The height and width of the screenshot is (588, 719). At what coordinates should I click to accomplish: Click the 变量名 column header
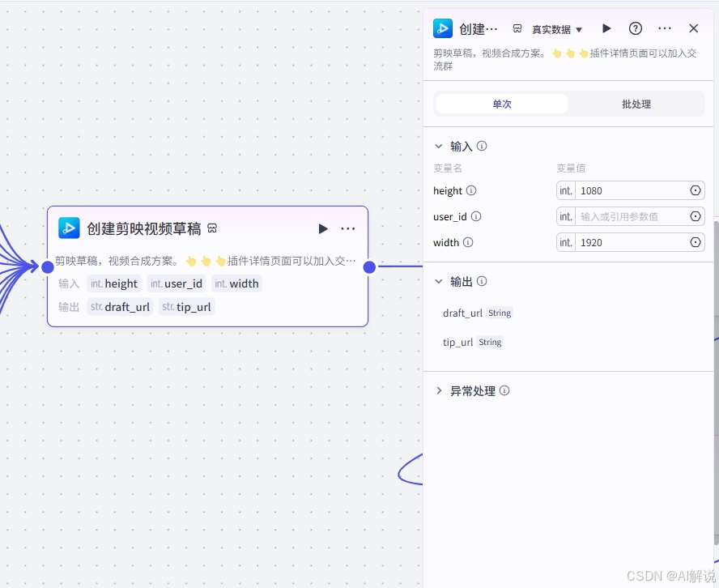[x=448, y=168]
